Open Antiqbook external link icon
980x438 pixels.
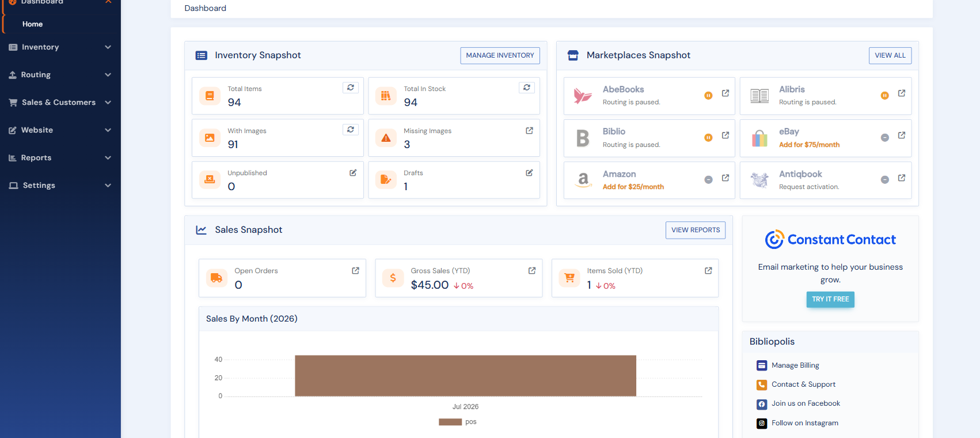point(902,178)
